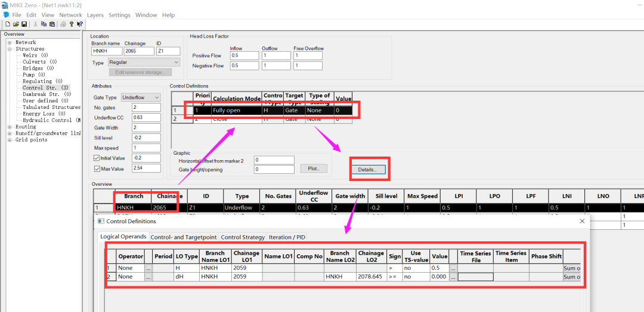Toggle the Initial Value checkbox
Screen dimensions: 644x312
97,158
